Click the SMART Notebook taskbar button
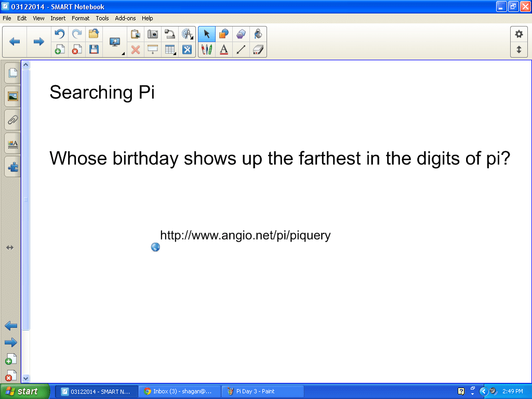This screenshot has height=399, width=532. [97, 392]
